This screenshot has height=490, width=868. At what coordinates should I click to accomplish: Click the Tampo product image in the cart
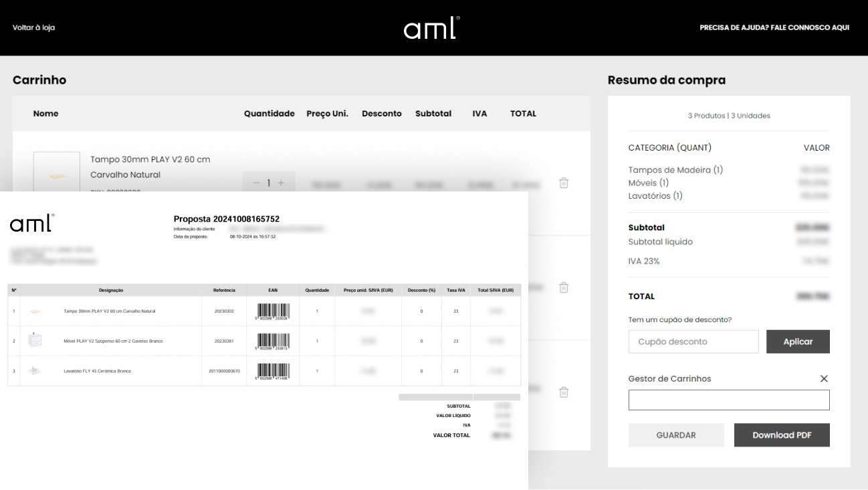[x=57, y=174]
